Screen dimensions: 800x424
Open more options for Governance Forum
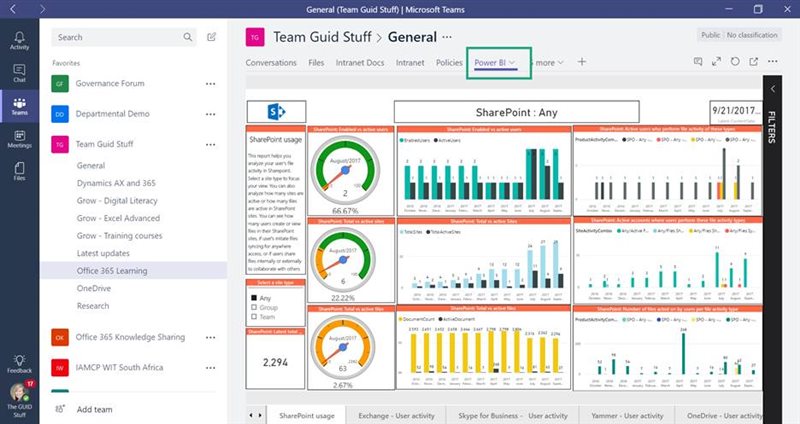[210, 84]
